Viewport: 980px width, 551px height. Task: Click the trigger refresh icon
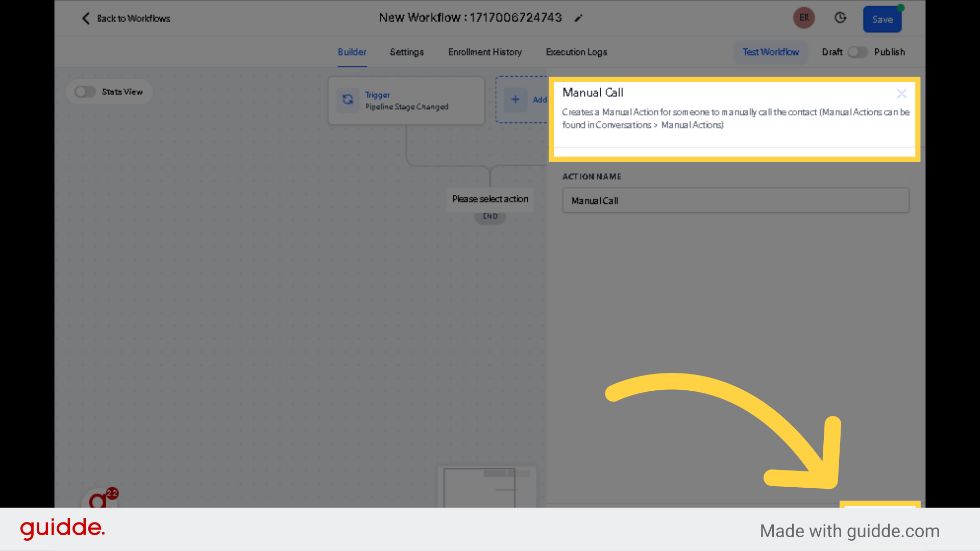pos(348,99)
